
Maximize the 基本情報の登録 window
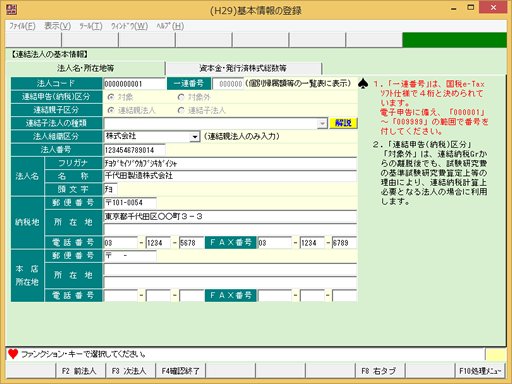pos(470,8)
